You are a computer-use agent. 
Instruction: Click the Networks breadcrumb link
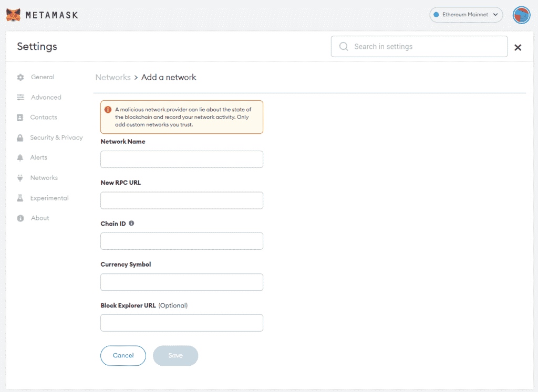(113, 77)
